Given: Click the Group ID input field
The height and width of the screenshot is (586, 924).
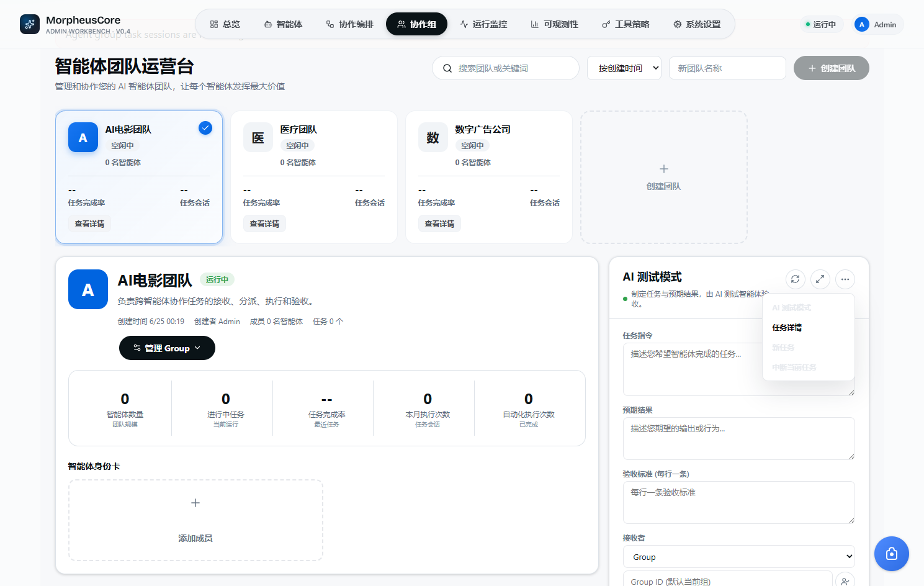Looking at the screenshot, I should pos(727,579).
